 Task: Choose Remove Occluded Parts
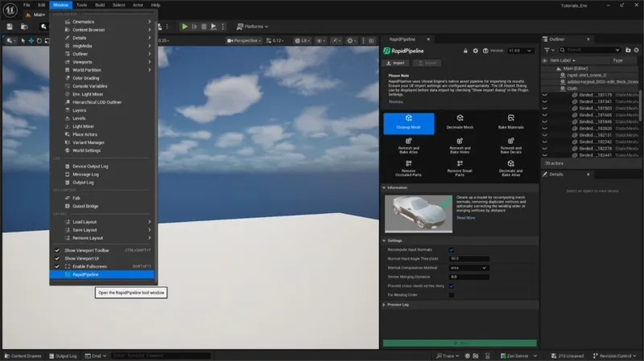pyautogui.click(x=409, y=169)
